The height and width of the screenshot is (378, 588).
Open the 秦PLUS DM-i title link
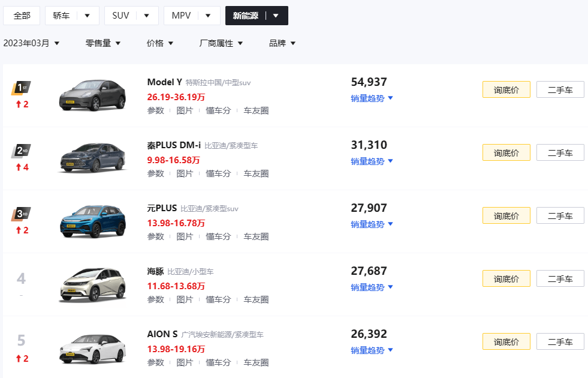coord(174,145)
